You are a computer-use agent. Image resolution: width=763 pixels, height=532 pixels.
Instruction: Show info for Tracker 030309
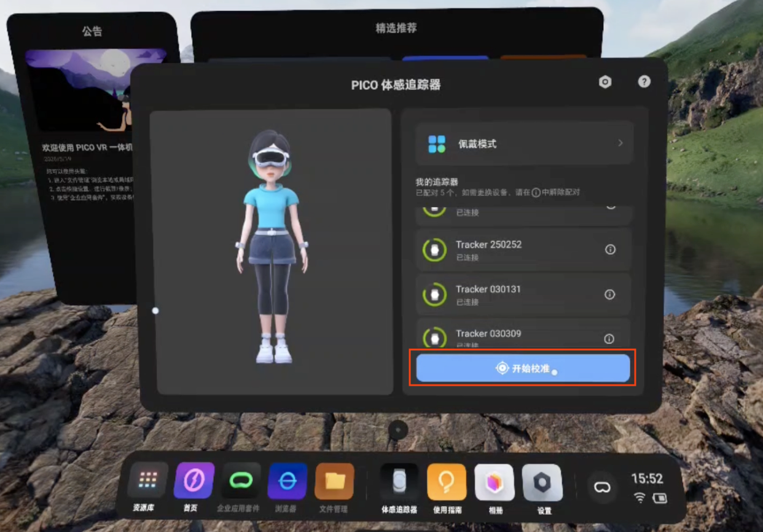(609, 338)
